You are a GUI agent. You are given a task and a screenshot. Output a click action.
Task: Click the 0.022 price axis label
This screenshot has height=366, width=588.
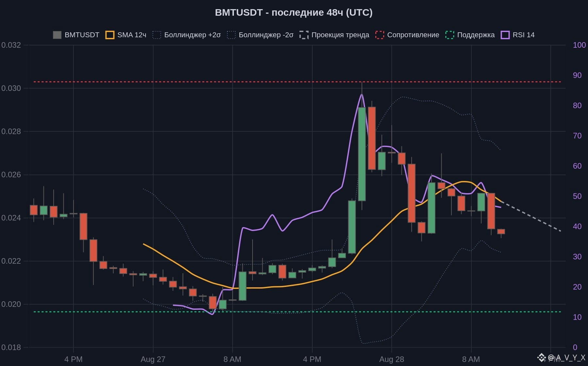point(11,261)
